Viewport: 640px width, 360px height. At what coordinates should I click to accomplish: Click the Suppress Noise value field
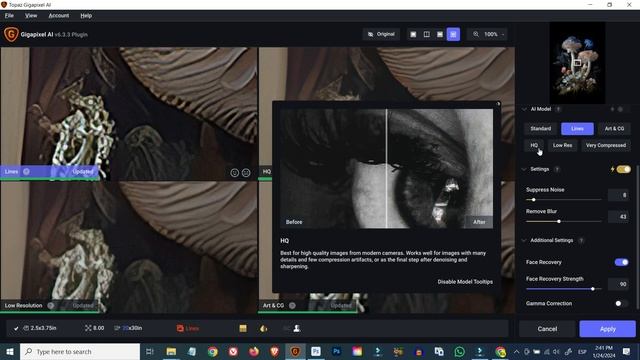coord(618,195)
